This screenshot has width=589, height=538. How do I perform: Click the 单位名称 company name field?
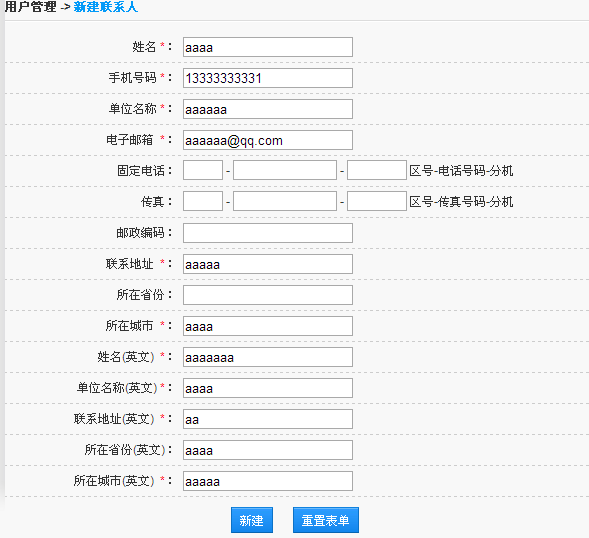coord(268,109)
